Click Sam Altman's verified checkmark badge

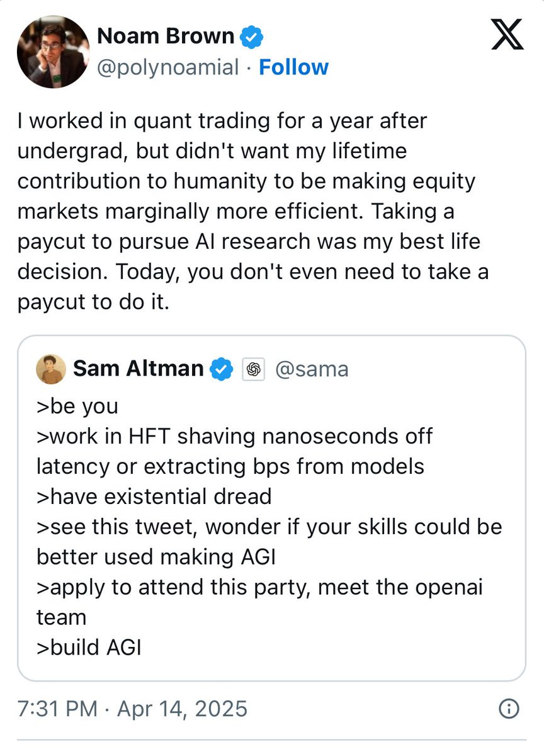pyautogui.click(x=221, y=369)
